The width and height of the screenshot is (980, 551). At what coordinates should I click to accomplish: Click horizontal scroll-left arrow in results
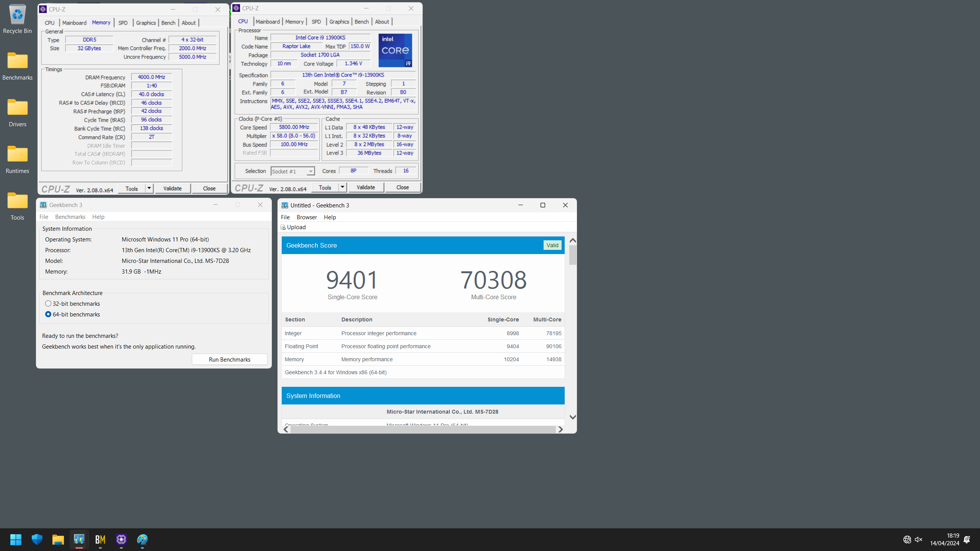coord(286,429)
